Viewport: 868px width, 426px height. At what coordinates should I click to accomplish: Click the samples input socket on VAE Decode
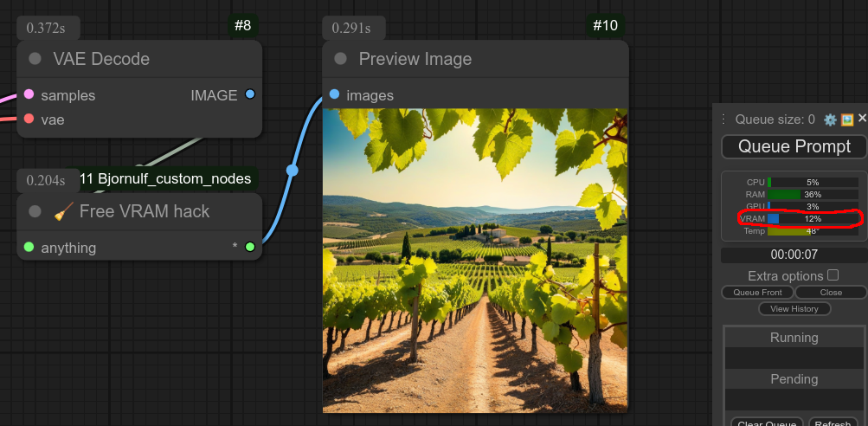[29, 94]
